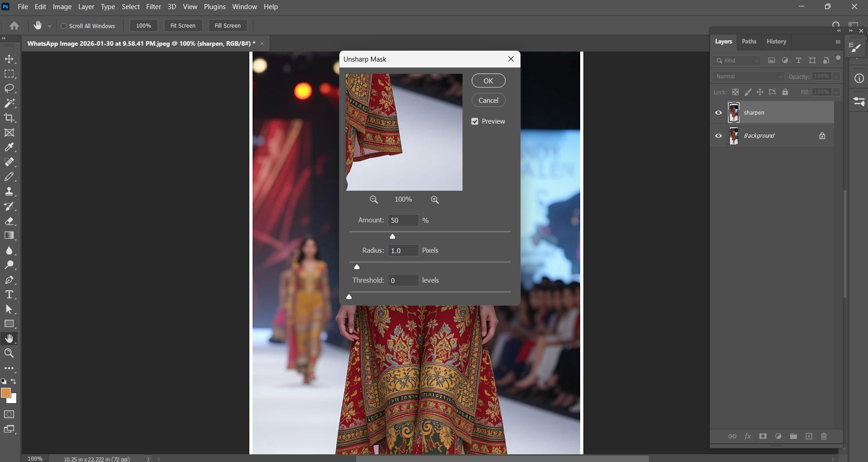The height and width of the screenshot is (462, 868).
Task: Pick the Eyedropper tool
Action: click(9, 147)
